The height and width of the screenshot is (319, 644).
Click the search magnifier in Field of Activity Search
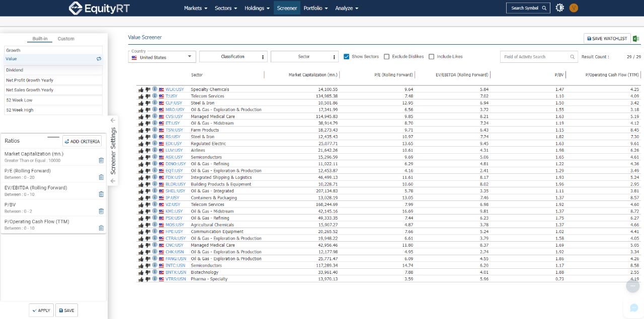pos(572,57)
